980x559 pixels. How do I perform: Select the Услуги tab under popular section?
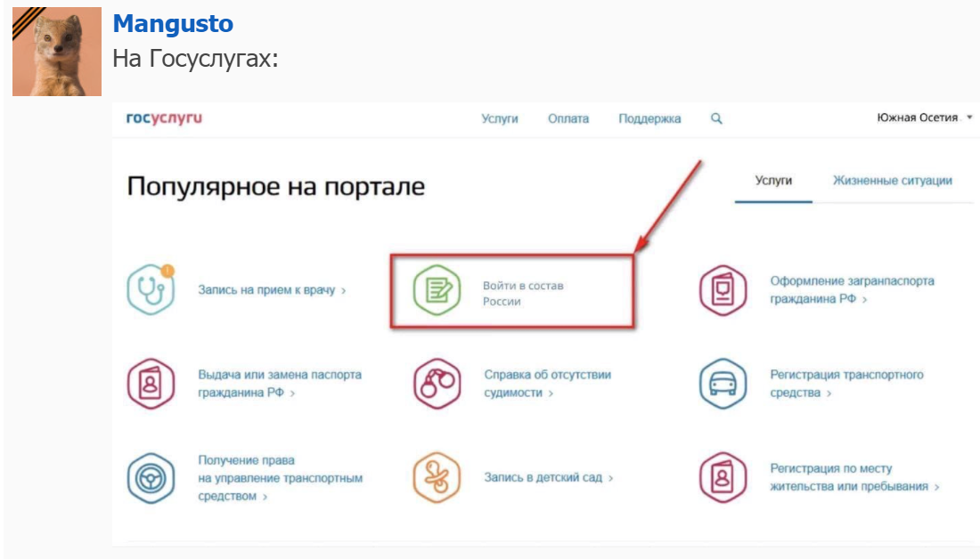click(773, 181)
